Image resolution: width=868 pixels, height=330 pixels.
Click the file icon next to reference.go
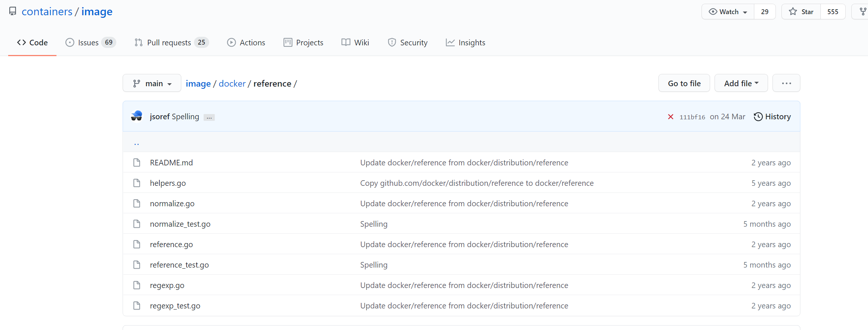[x=137, y=244]
